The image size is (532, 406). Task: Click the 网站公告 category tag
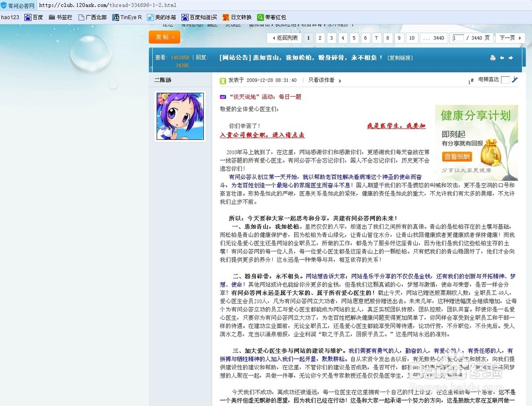(235, 57)
